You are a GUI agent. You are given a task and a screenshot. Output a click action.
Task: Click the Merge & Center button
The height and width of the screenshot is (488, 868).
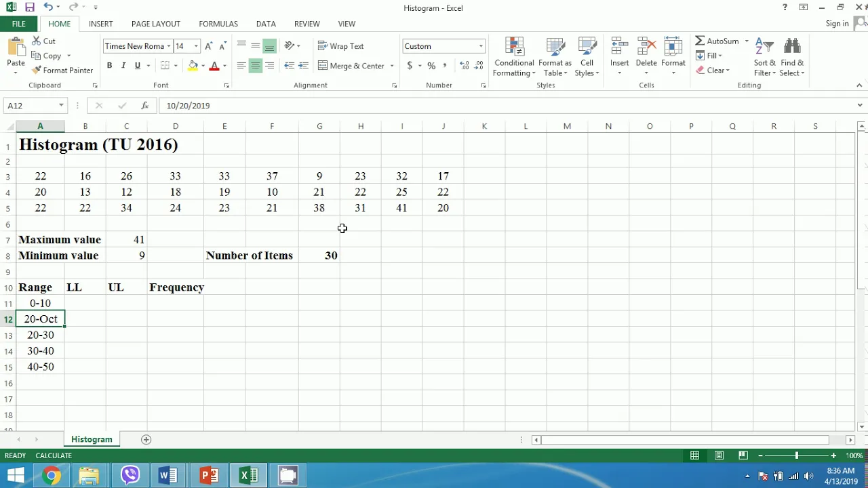351,66
